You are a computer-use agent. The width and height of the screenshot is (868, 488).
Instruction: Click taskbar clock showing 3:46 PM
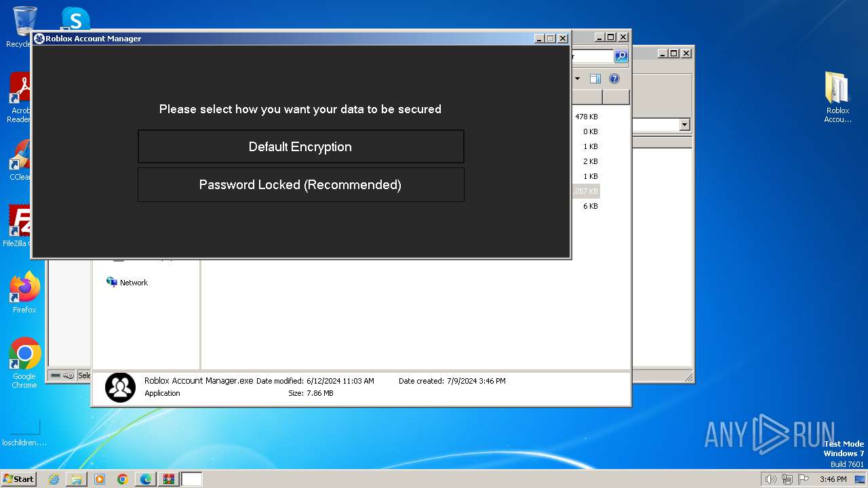pyautogui.click(x=833, y=479)
